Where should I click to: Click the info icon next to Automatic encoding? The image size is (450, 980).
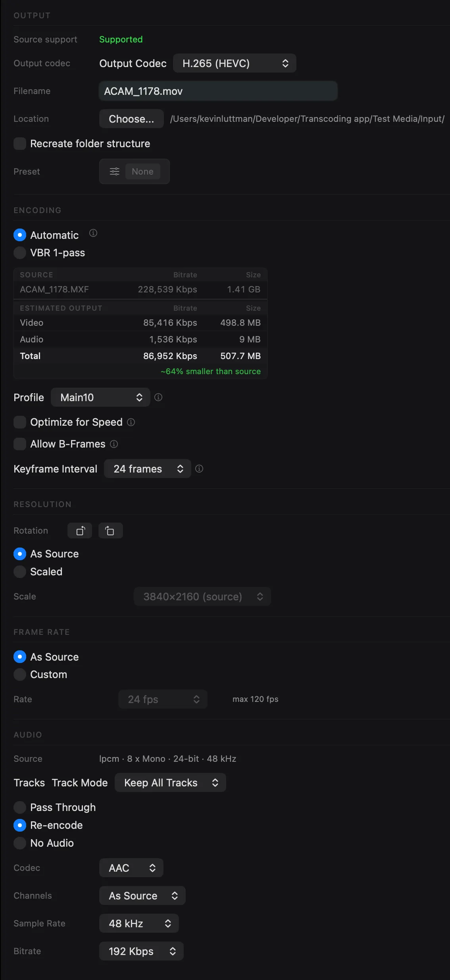click(x=93, y=233)
